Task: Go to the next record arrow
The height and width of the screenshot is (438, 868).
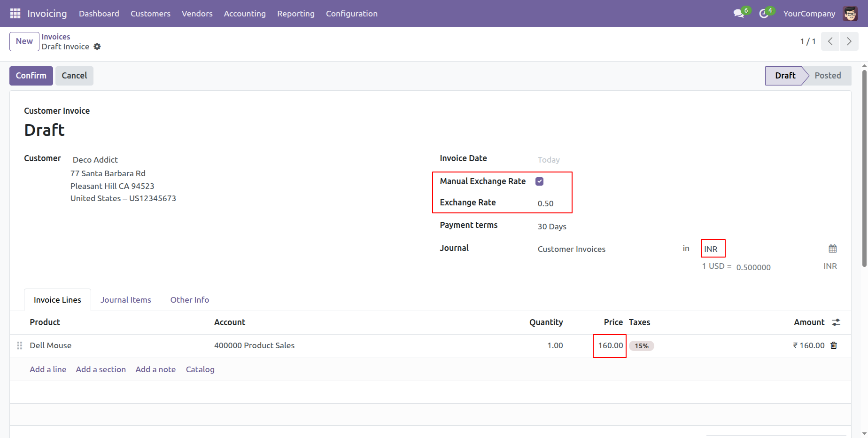Action: pos(849,41)
